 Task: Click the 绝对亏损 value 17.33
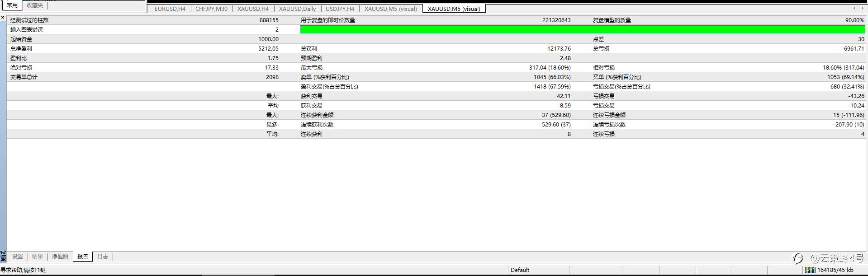271,68
